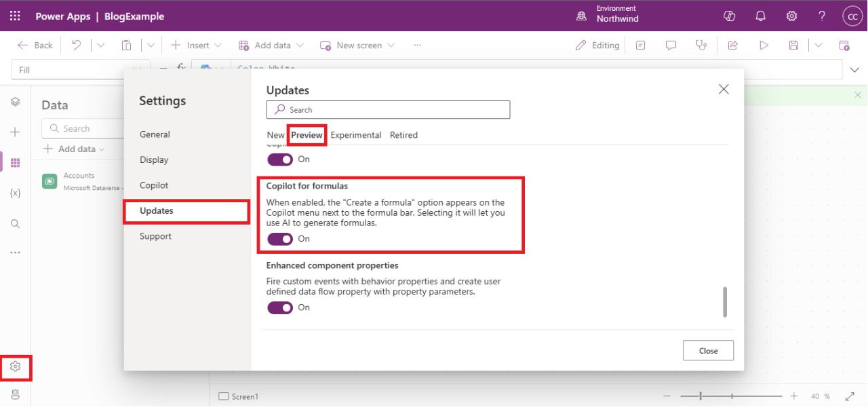Open the Tree view layers icon
Screen dimensions: 868x414
point(15,102)
